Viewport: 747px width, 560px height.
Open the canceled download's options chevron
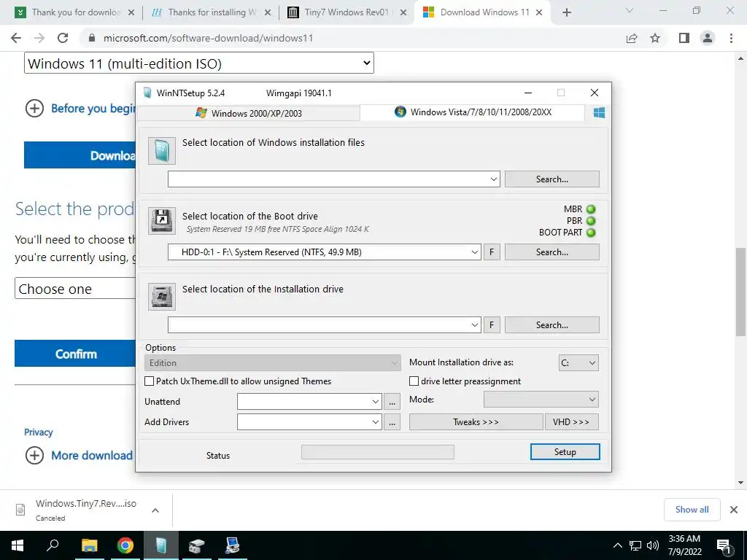tap(155, 510)
